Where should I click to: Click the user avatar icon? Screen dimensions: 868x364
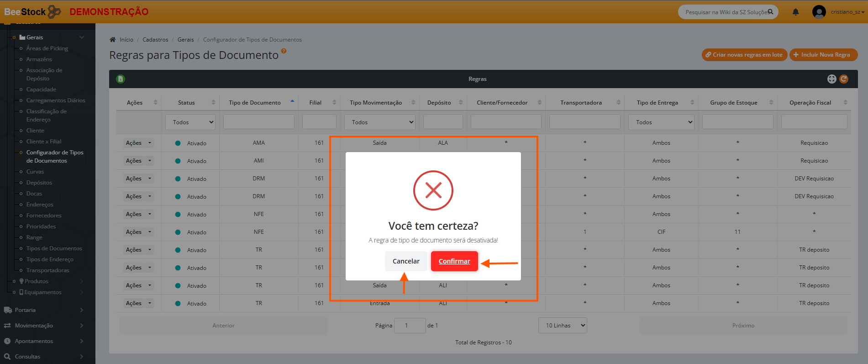pyautogui.click(x=819, y=12)
